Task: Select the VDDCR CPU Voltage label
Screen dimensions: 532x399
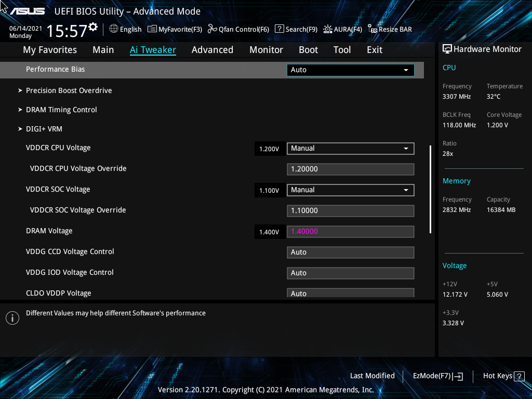Action: click(58, 148)
